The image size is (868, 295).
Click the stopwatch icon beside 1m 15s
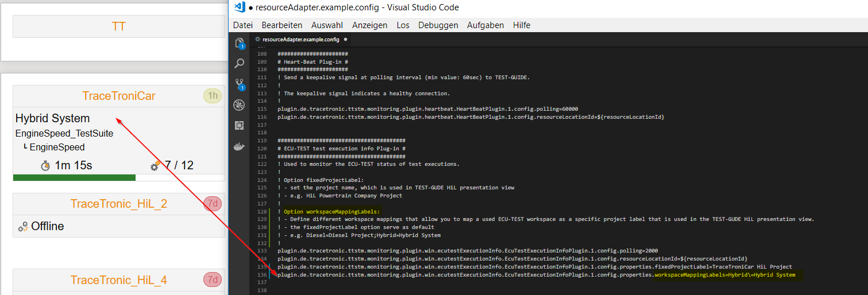[46, 166]
